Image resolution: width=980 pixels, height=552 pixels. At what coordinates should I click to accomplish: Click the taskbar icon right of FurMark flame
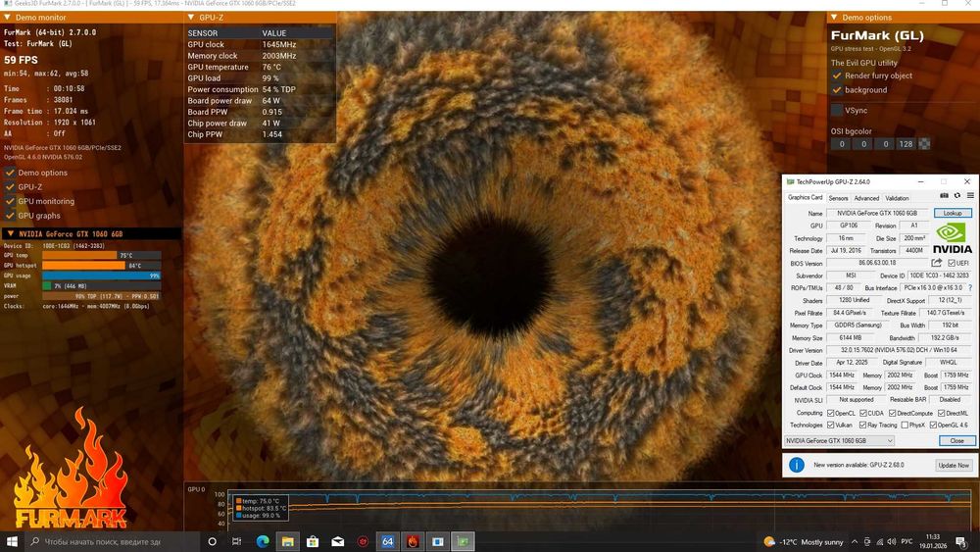(437, 541)
